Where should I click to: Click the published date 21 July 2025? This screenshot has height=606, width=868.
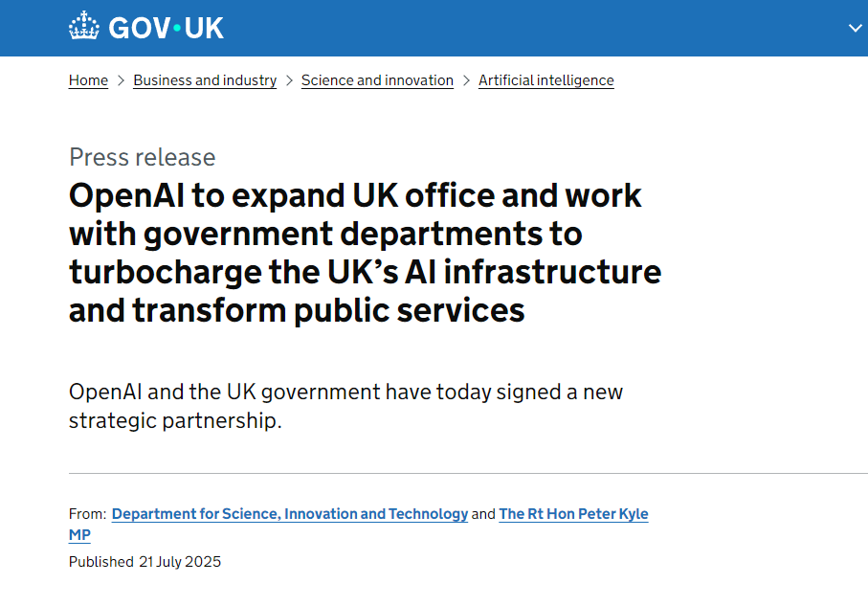coord(180,562)
